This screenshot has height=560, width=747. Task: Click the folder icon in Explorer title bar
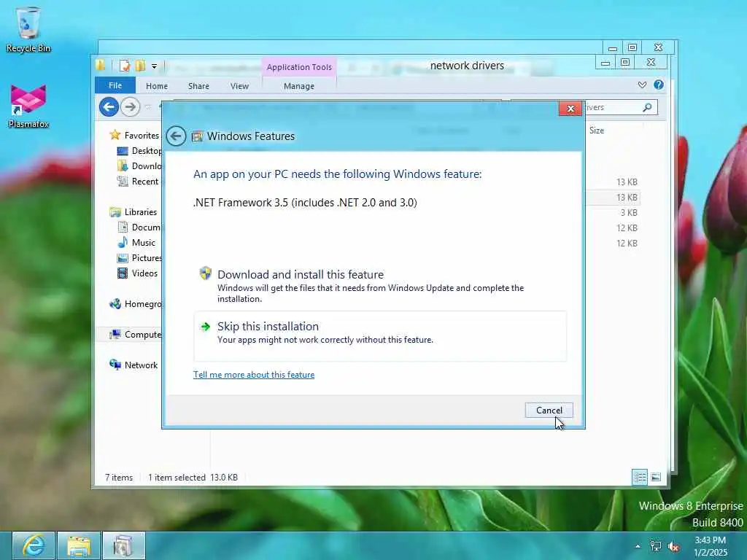coord(101,65)
